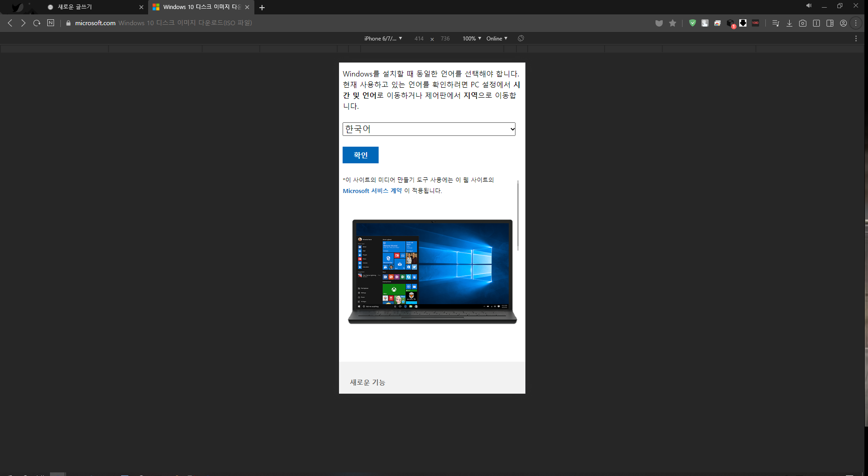The image size is (868, 476).
Task: Capture the screen with the camera icon
Action: click(803, 23)
